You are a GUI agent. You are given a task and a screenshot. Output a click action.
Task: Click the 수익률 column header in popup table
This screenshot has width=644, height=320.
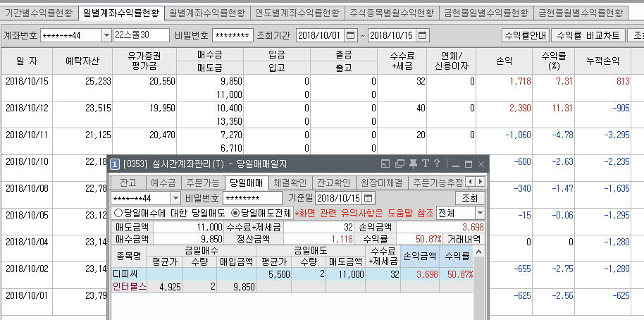click(457, 257)
